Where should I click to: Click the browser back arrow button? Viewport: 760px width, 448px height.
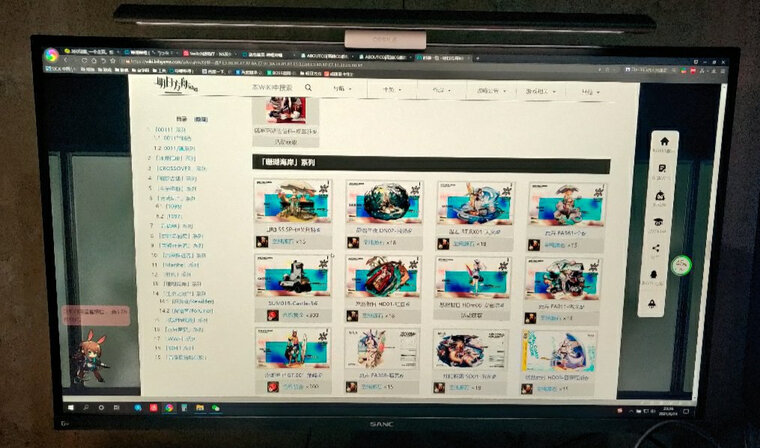click(x=66, y=60)
